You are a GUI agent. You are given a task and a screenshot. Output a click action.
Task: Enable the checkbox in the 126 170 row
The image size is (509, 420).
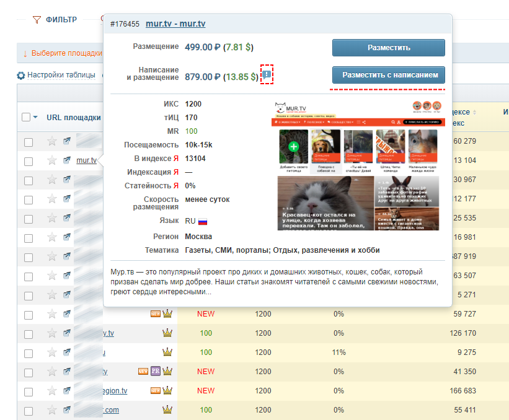[29, 334]
